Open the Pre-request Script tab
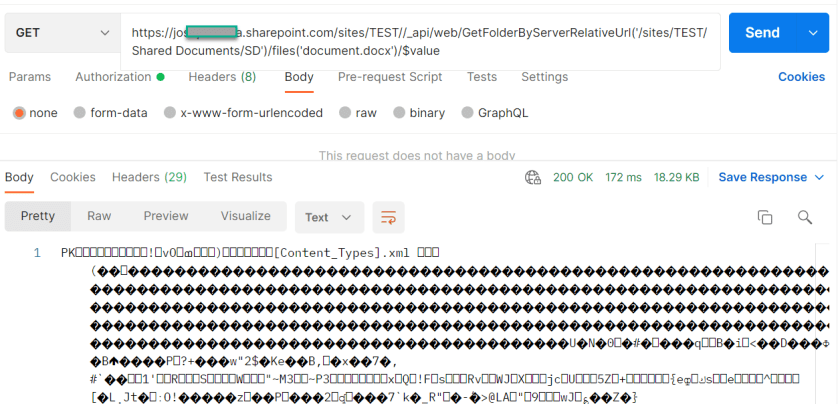 pos(390,77)
